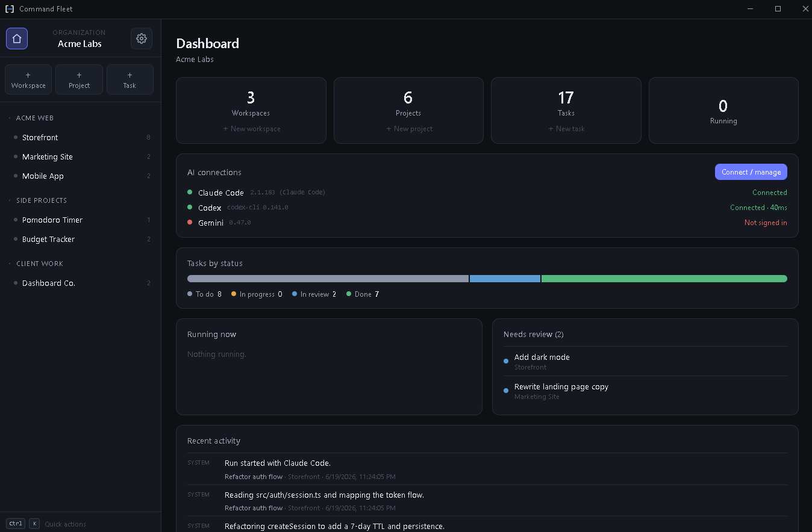Click the In progress legend entry
The image size is (812, 532).
257,294
